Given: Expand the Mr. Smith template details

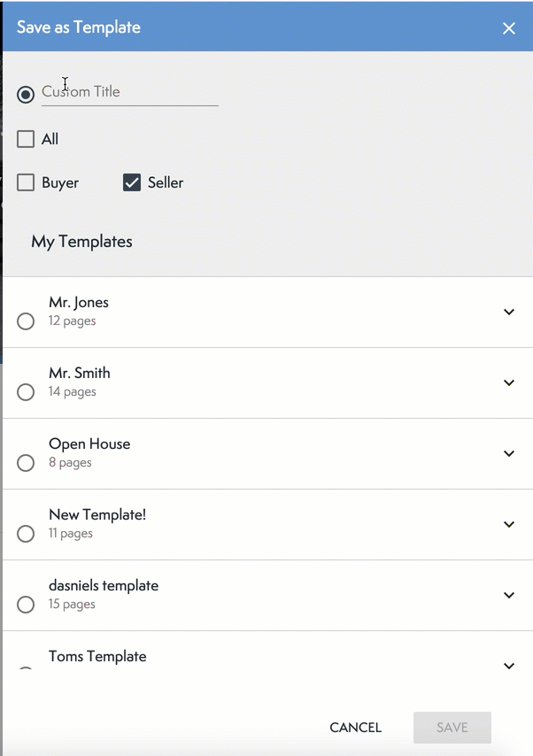Looking at the screenshot, I should pyautogui.click(x=509, y=382).
